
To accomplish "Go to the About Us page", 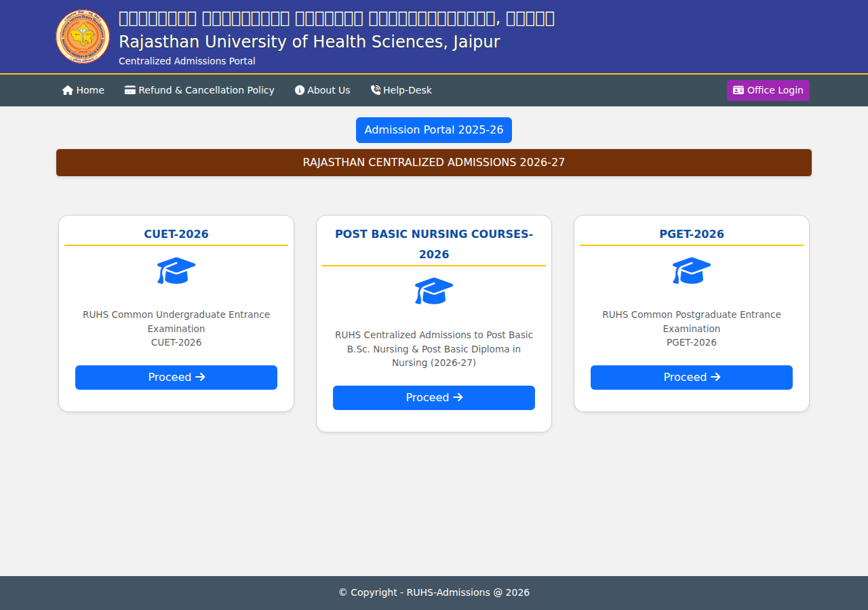I will 323,90.
